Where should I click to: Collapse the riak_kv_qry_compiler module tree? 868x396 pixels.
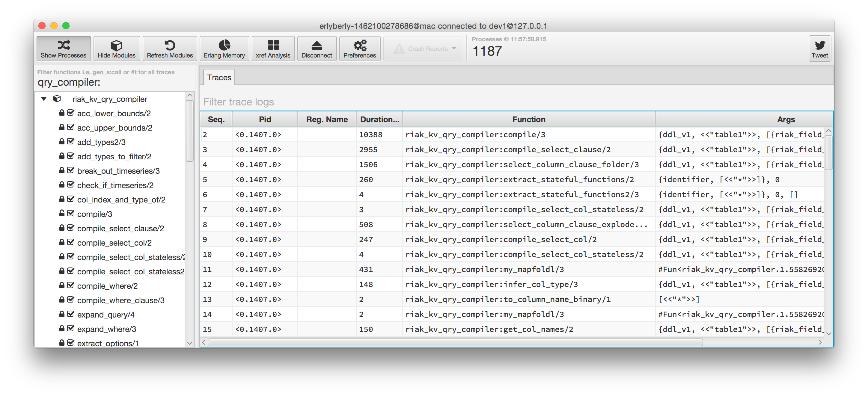pyautogui.click(x=44, y=99)
